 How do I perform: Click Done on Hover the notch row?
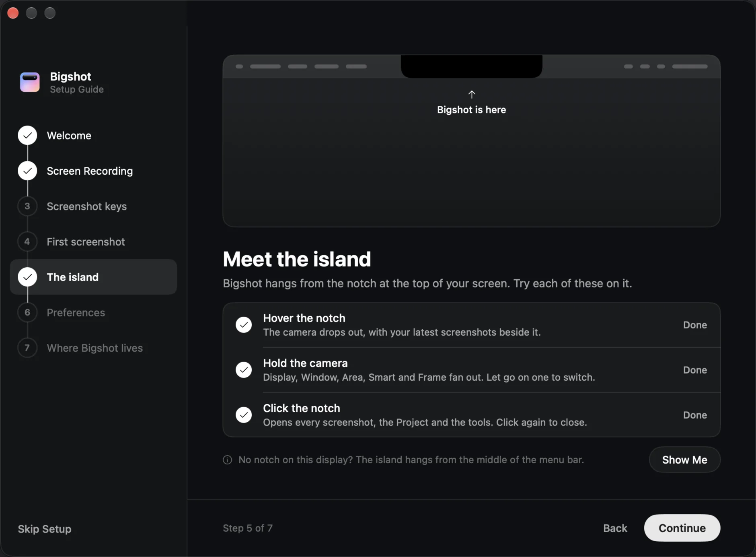(x=695, y=325)
